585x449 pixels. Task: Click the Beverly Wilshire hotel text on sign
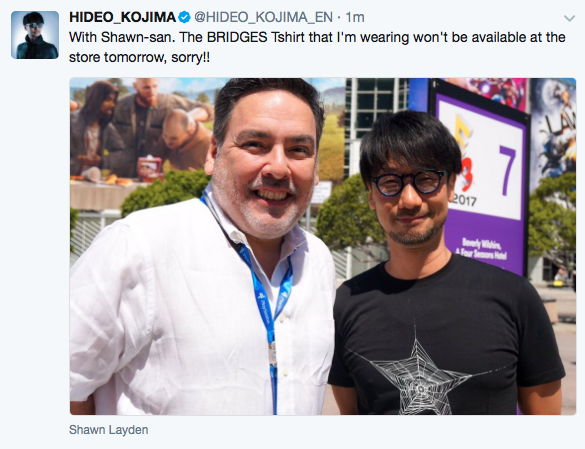(x=482, y=249)
